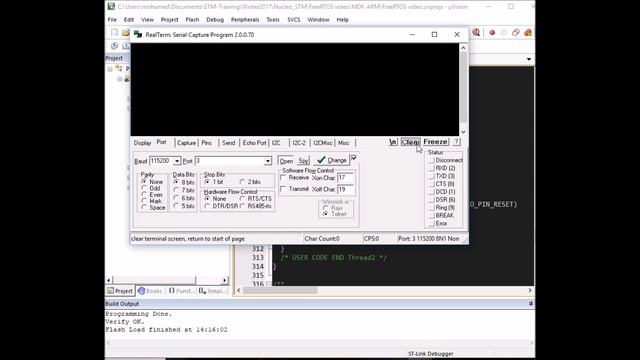Expand the project target child node
Screen dimensions: 640x360
(x=120, y=79)
